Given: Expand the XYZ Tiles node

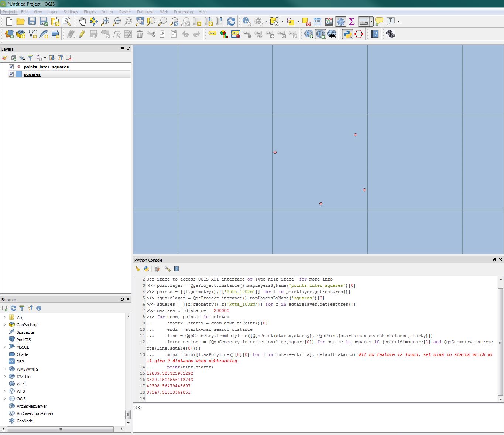Looking at the screenshot, I should point(4,377).
